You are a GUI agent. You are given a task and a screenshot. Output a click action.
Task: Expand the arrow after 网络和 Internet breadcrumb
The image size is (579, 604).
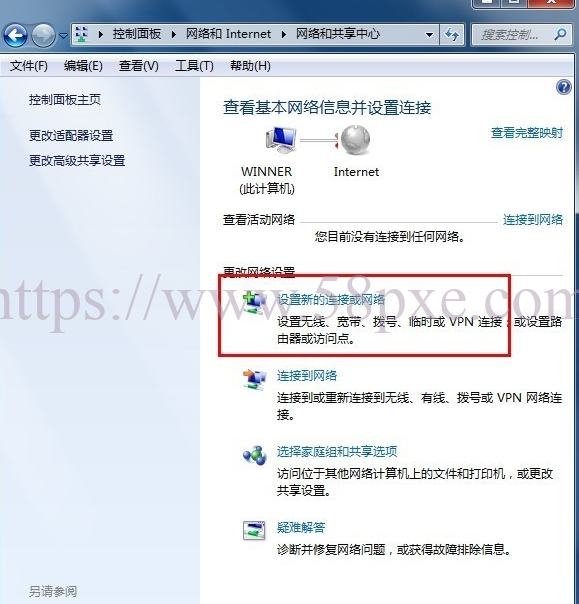[284, 35]
